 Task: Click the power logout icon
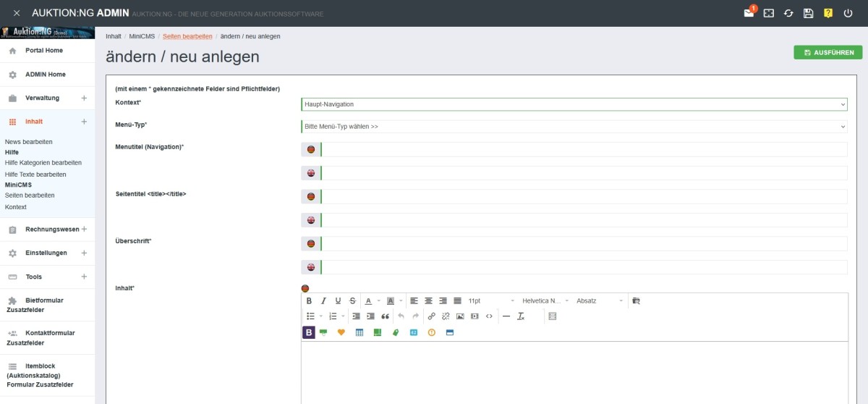coord(848,13)
